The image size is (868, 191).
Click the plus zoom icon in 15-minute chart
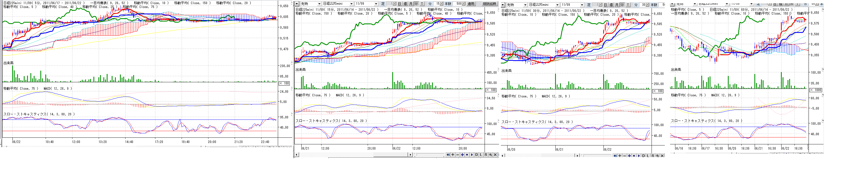coord(453,155)
